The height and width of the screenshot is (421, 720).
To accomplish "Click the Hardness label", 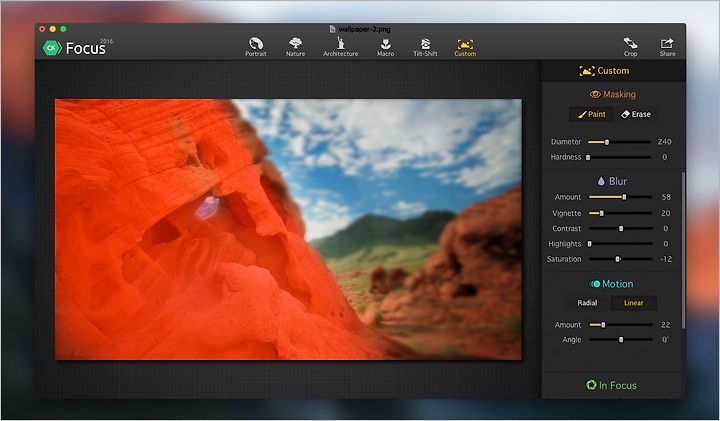I will (x=566, y=157).
